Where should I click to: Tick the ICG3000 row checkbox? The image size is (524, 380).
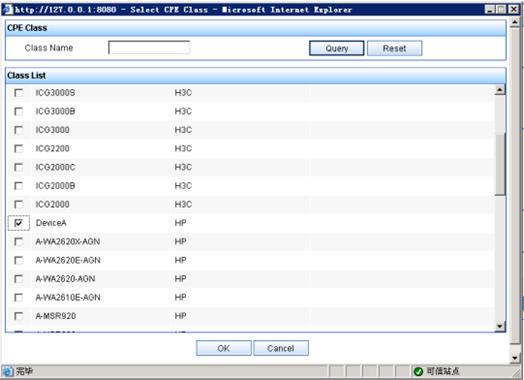(19, 130)
